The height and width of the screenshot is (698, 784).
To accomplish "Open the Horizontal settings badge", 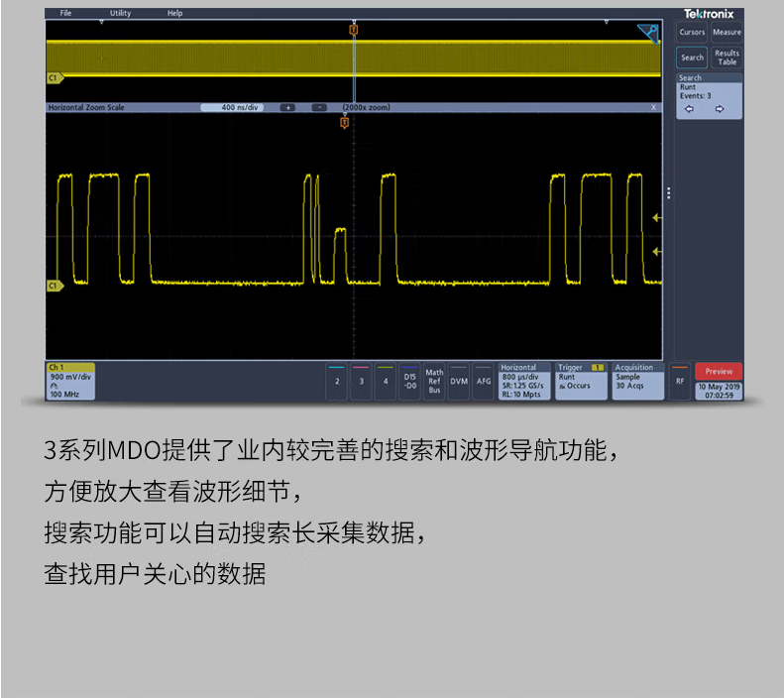I will click(523, 381).
